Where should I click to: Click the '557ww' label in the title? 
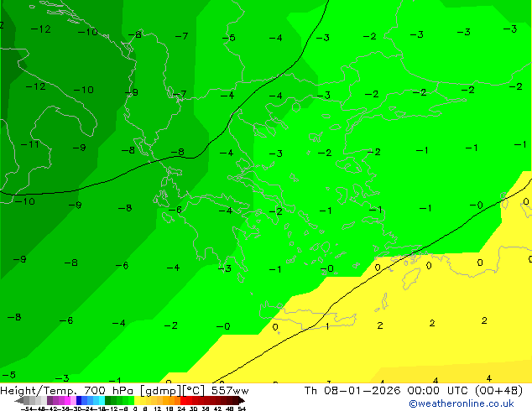pyautogui.click(x=230, y=391)
